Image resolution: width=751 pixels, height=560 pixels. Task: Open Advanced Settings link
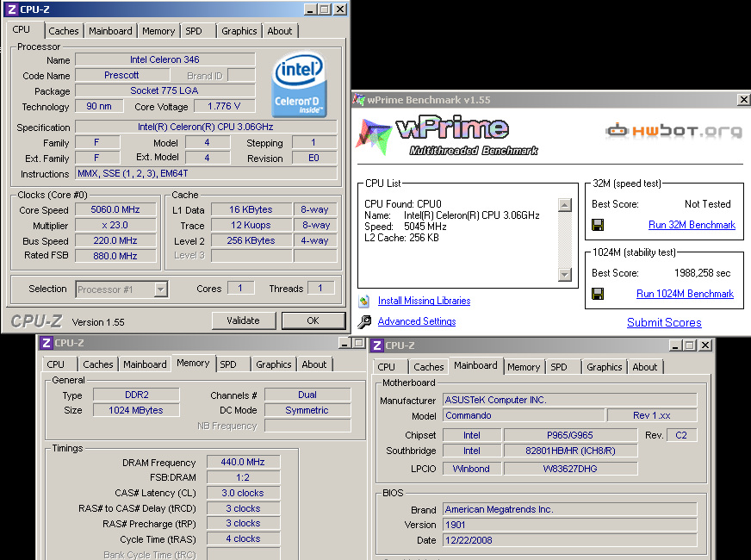417,321
